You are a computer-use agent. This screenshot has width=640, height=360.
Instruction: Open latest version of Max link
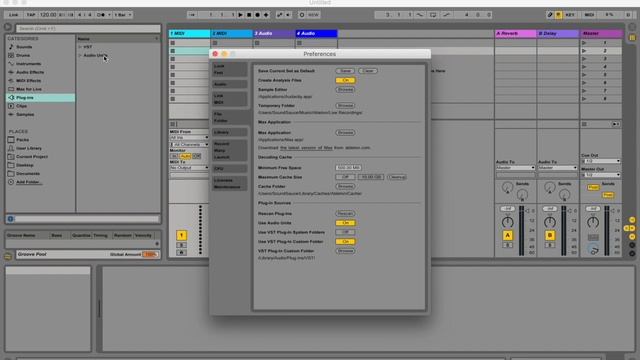(x=306, y=148)
